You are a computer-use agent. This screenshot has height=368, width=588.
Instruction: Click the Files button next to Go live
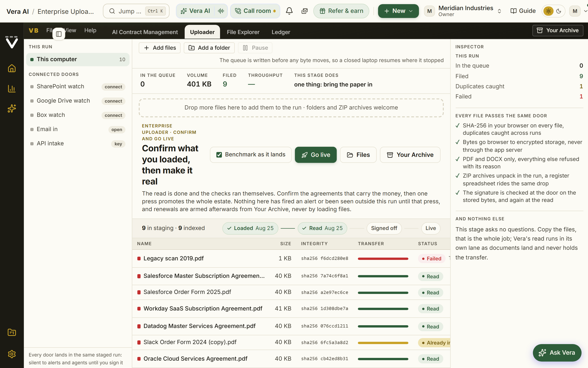click(358, 155)
